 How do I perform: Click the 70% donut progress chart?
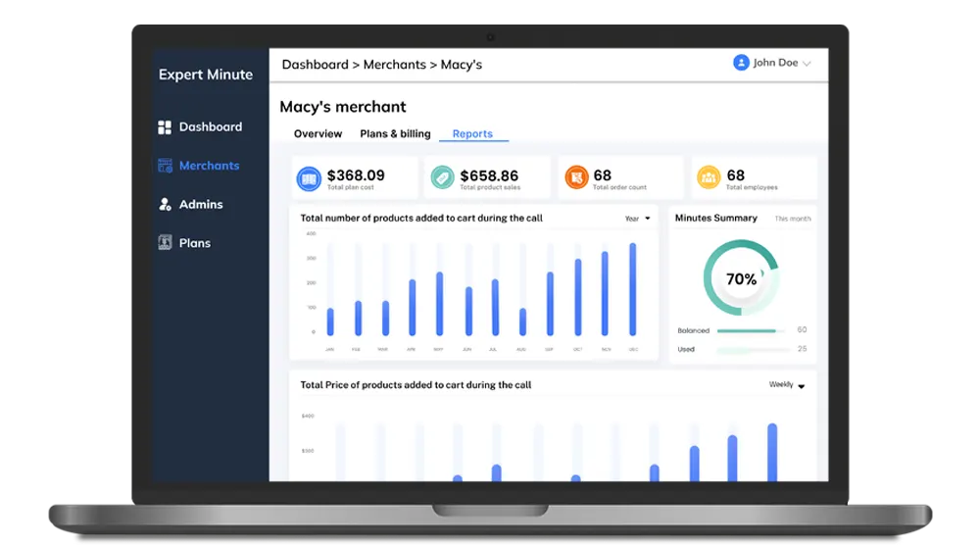click(741, 277)
